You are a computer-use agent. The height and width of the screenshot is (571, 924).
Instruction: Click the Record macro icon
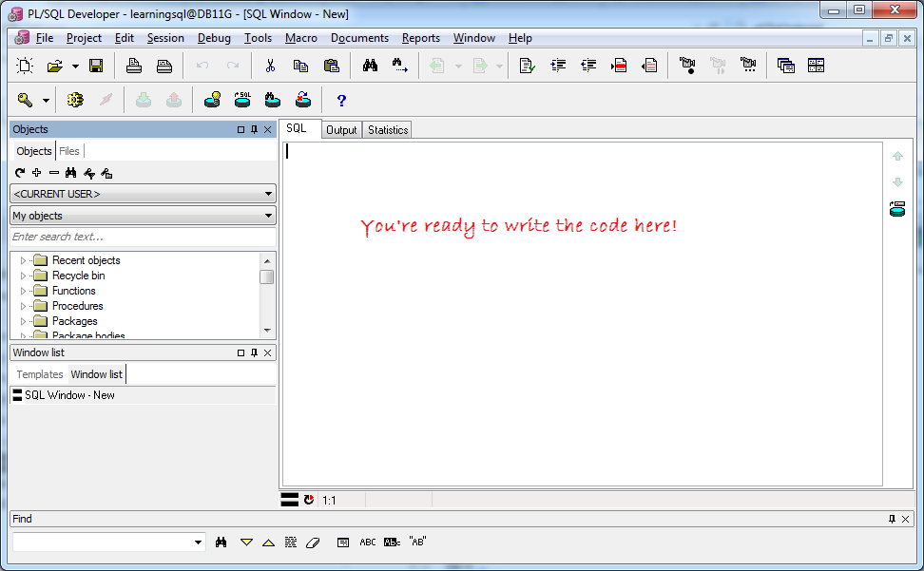coord(687,66)
